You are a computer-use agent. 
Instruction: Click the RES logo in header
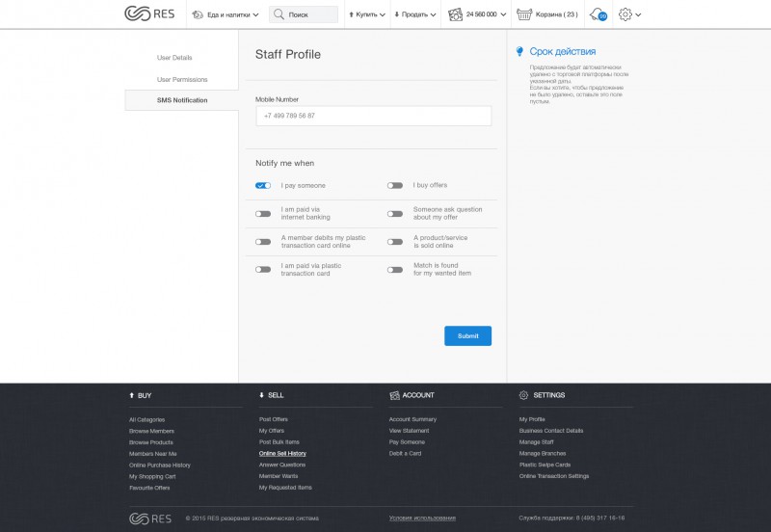(149, 13)
